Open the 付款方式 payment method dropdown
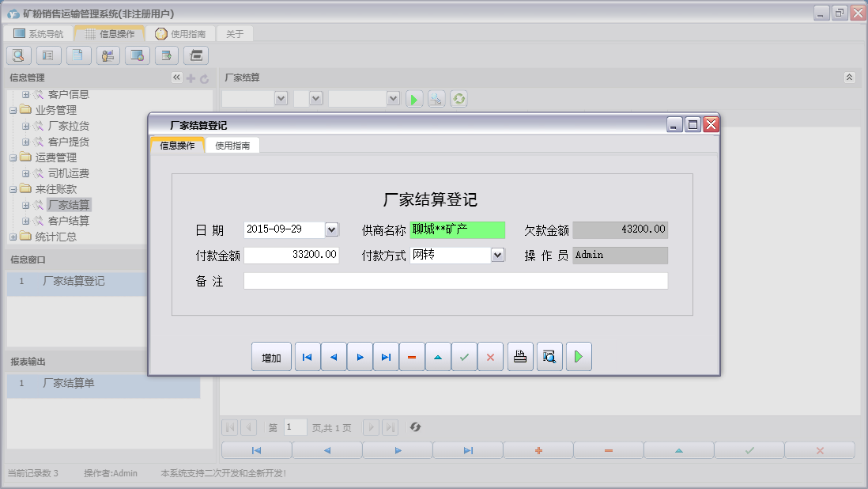The width and height of the screenshot is (868, 489). [497, 255]
